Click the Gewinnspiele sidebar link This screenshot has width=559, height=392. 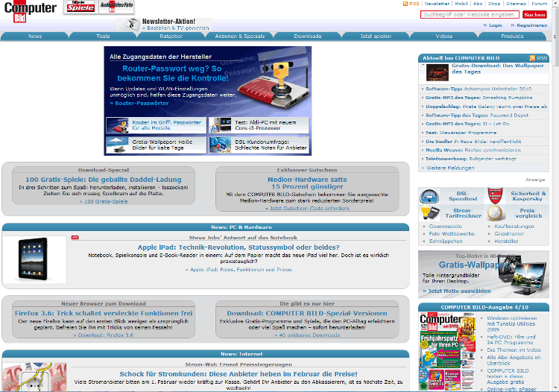[445, 227]
